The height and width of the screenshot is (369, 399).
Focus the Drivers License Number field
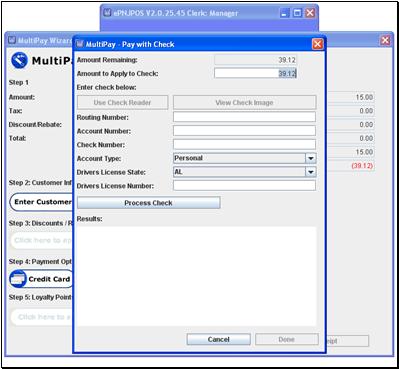click(244, 186)
